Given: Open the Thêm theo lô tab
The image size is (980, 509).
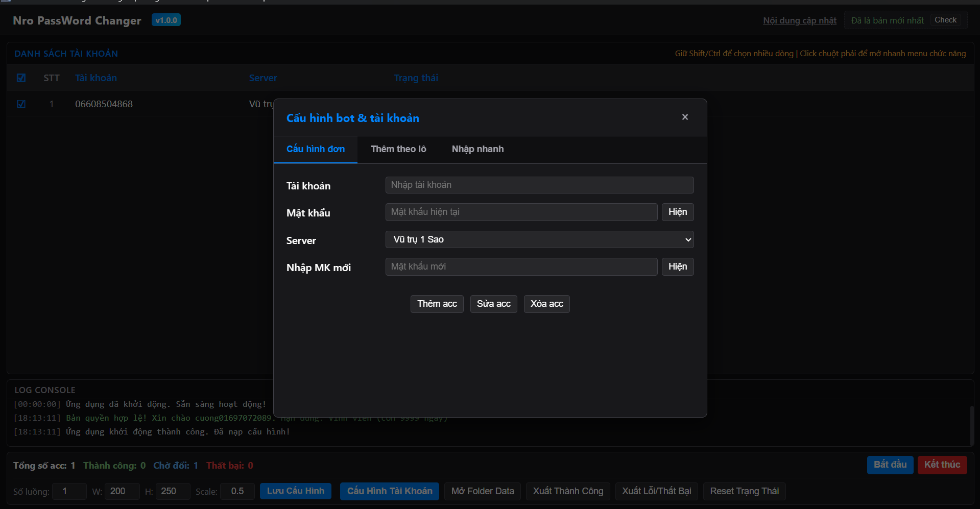Looking at the screenshot, I should (398, 149).
